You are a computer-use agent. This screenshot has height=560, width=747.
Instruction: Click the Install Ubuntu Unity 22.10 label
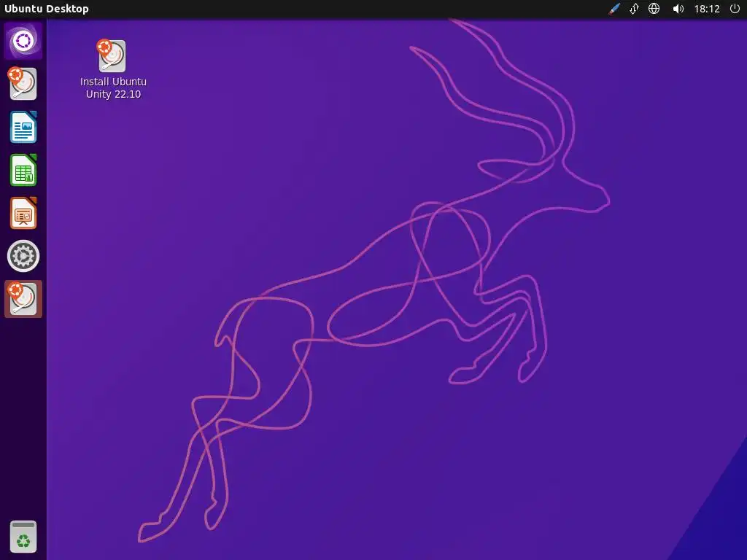click(x=113, y=87)
